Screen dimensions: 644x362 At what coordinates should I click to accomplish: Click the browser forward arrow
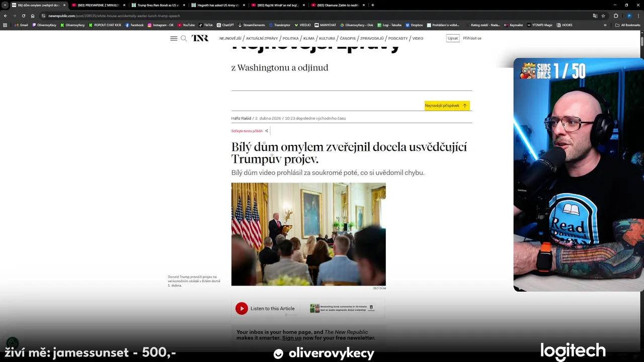tap(14, 16)
